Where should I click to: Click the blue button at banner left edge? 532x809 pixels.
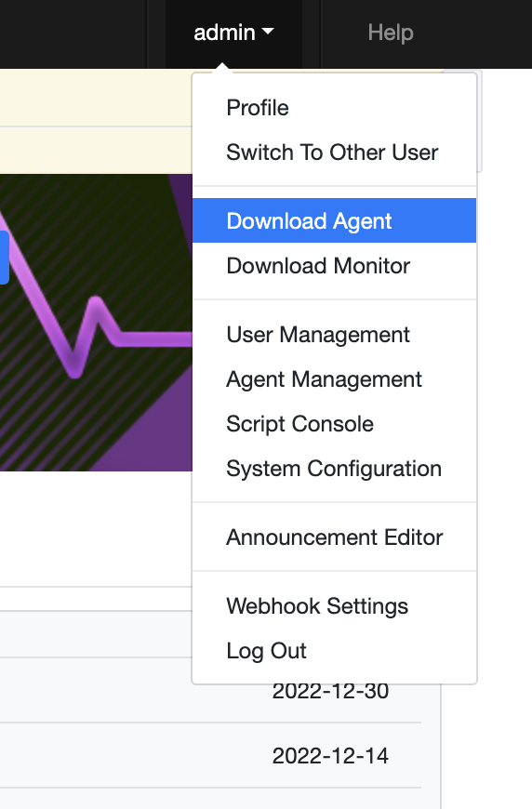pyautogui.click(x=4, y=258)
